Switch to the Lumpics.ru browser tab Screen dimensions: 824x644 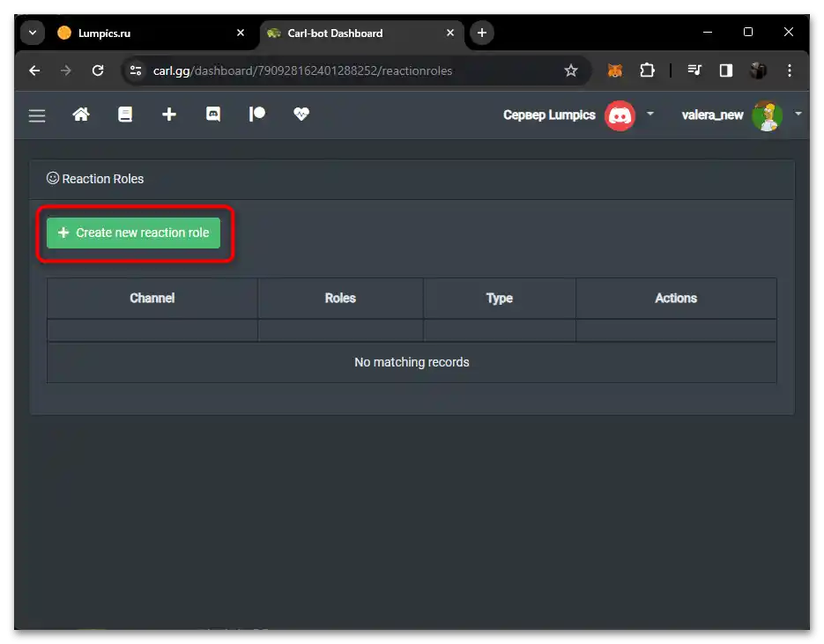pyautogui.click(x=151, y=33)
